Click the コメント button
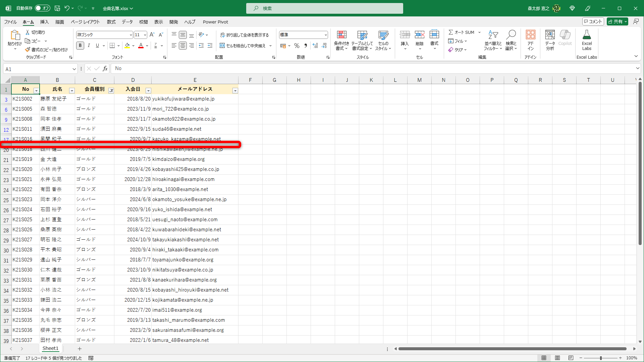This screenshot has width=644, height=362. [593, 21]
